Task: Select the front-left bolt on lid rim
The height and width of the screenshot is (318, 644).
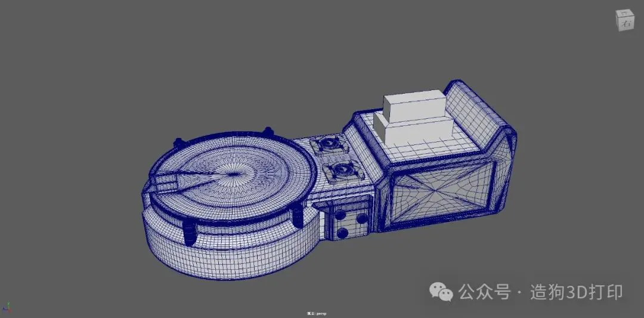Action: 190,233
